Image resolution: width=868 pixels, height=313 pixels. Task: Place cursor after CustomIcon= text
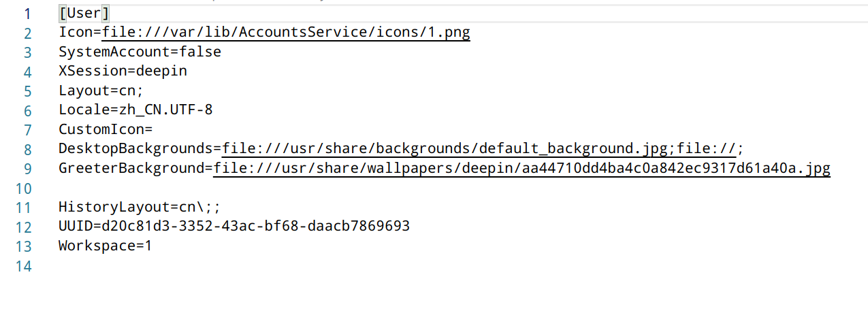(154, 129)
